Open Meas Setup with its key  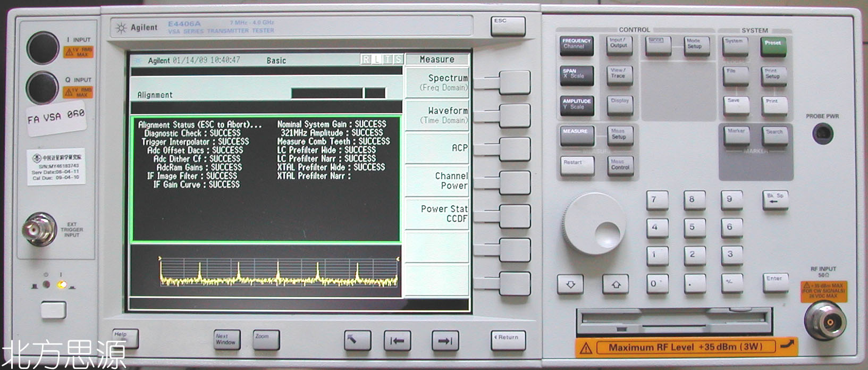point(619,136)
